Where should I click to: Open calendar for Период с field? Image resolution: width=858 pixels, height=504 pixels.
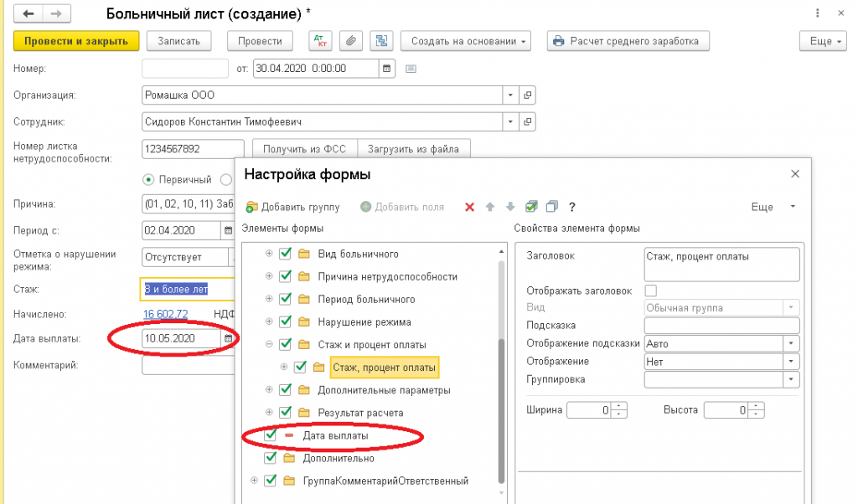pyautogui.click(x=228, y=231)
